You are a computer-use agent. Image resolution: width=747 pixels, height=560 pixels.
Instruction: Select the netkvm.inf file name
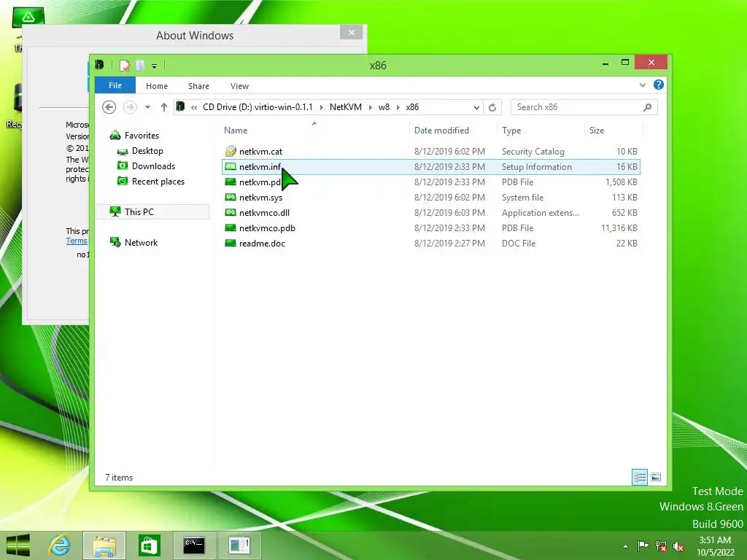click(x=260, y=167)
